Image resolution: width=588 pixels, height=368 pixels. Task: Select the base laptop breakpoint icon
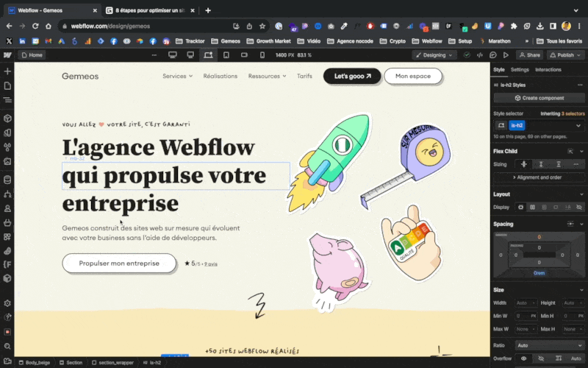208,55
